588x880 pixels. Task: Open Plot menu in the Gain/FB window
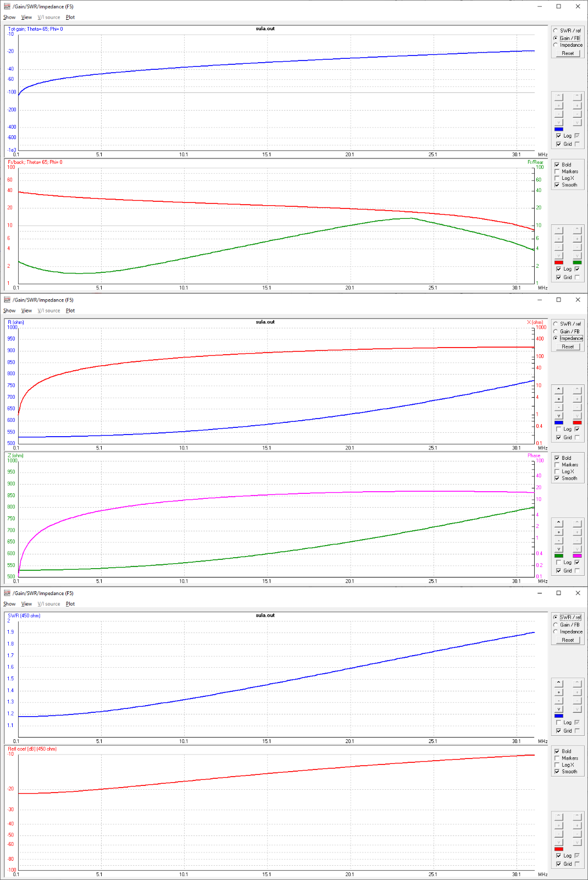tap(70, 17)
